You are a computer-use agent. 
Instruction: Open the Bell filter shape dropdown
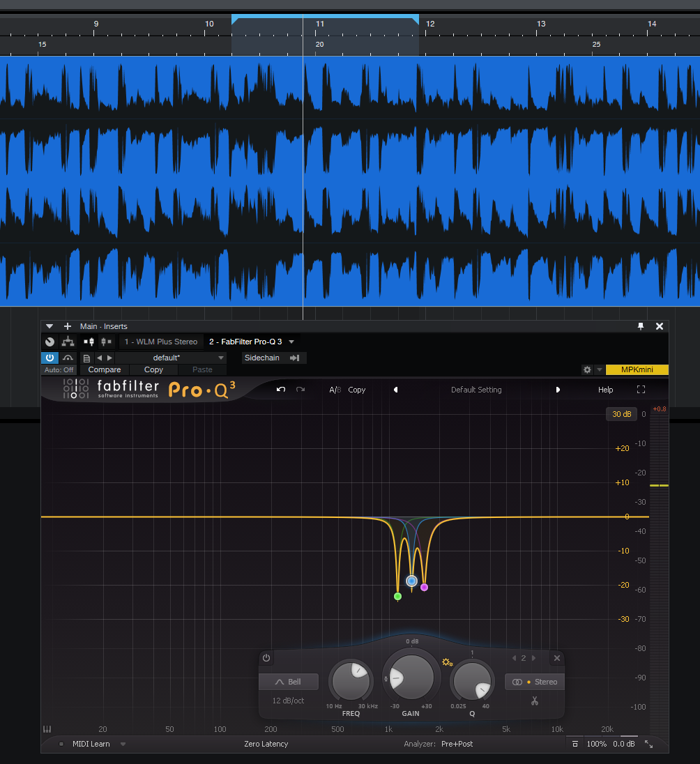point(289,682)
